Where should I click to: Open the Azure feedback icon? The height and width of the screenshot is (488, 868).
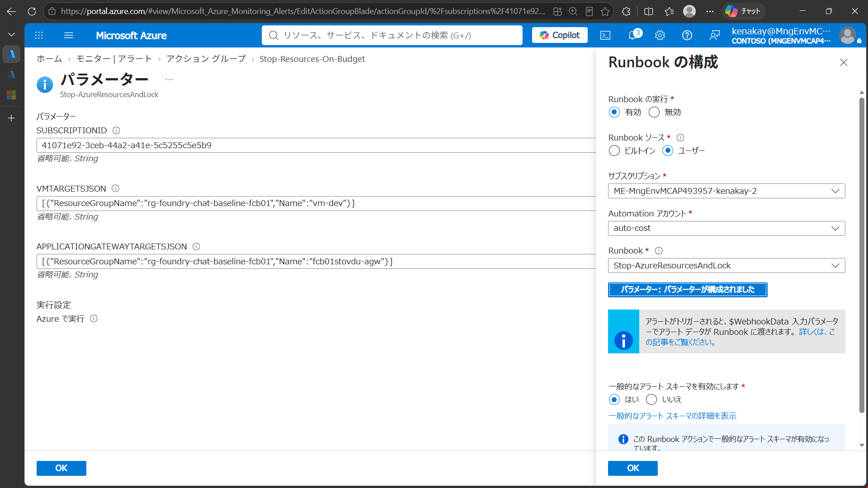[715, 35]
